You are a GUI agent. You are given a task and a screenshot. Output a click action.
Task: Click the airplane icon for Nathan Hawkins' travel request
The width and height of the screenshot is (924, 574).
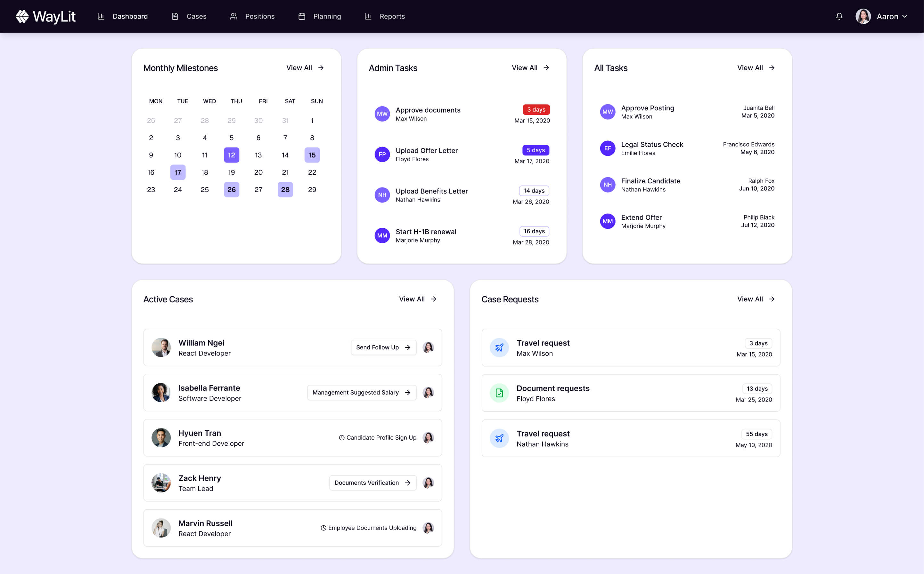[499, 438]
